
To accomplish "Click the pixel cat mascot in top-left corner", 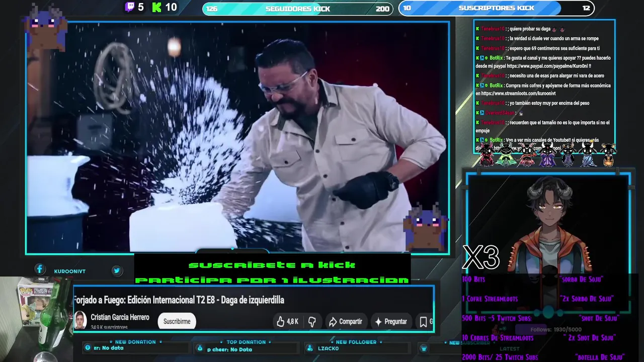I will tap(46, 27).
